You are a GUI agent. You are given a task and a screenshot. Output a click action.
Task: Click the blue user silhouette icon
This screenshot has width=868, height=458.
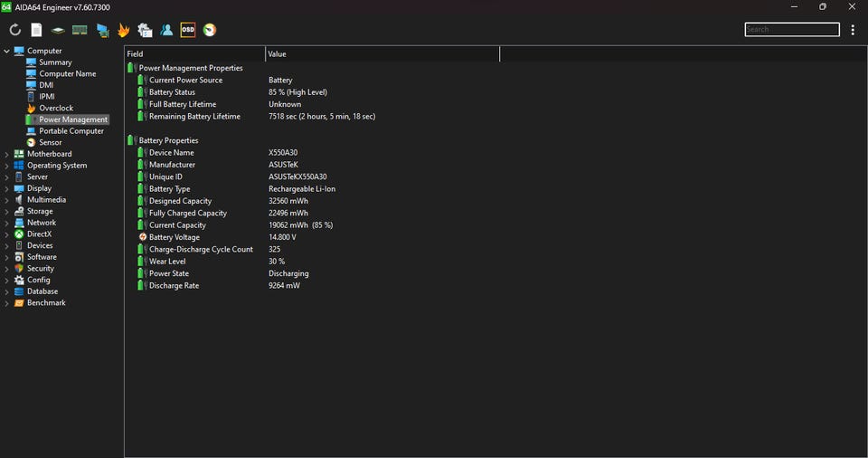(x=166, y=30)
